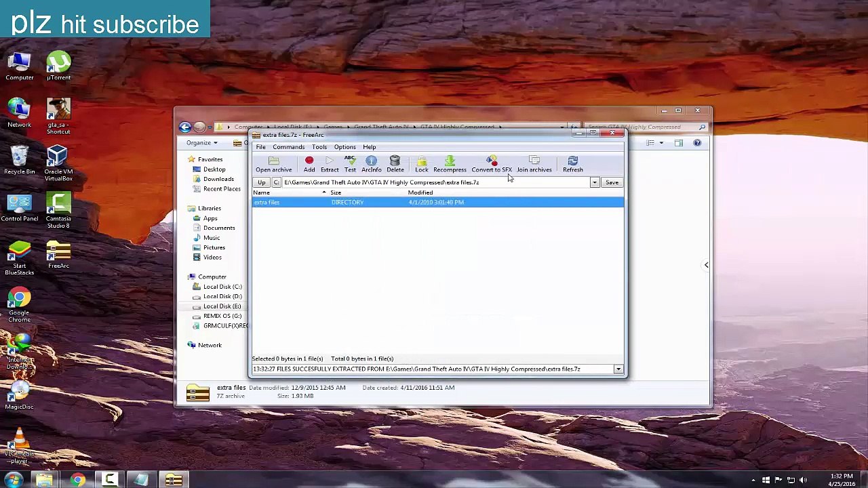Open the Options menu

pyautogui.click(x=344, y=147)
